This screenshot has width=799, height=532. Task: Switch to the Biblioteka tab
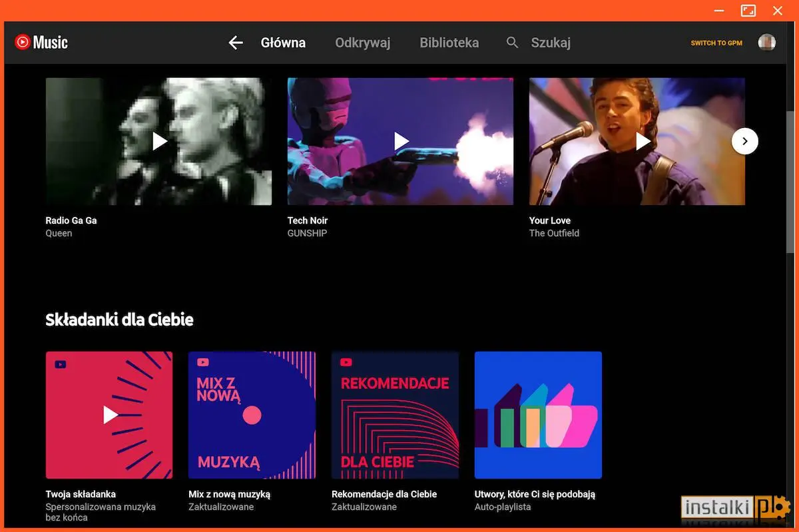pos(449,43)
